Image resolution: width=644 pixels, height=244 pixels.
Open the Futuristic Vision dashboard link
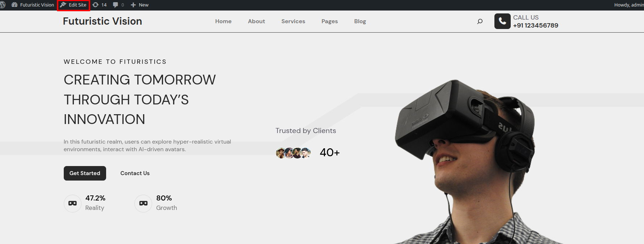tap(33, 5)
